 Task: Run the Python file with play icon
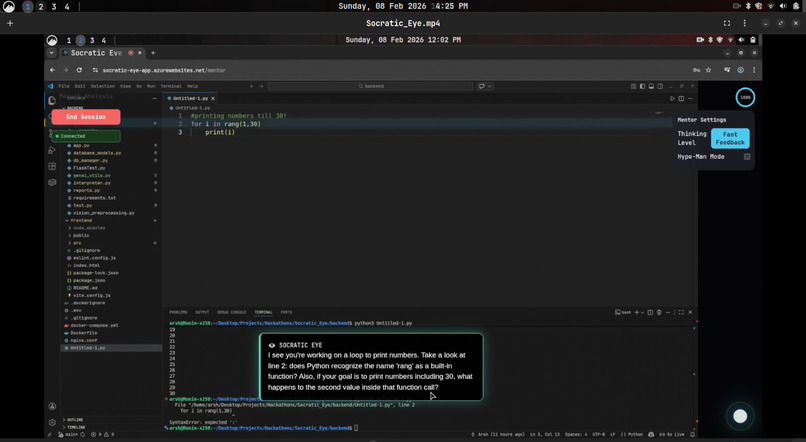tap(672, 98)
